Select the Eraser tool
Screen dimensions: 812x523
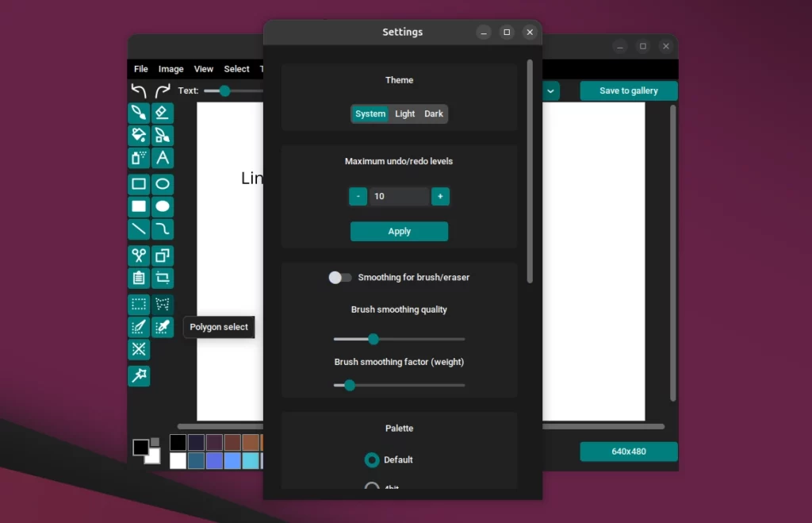pos(163,112)
